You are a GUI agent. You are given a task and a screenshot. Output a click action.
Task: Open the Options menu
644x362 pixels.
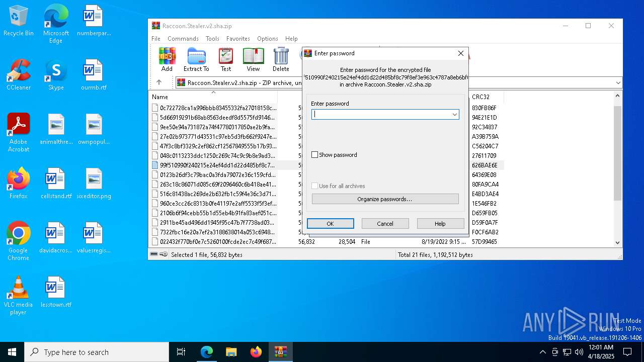click(x=268, y=39)
